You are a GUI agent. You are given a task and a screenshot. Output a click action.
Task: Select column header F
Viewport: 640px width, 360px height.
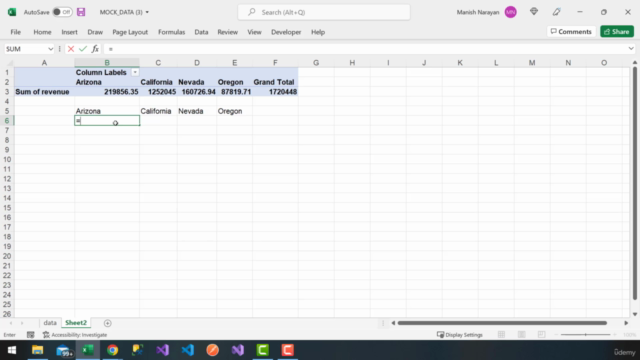point(275,63)
